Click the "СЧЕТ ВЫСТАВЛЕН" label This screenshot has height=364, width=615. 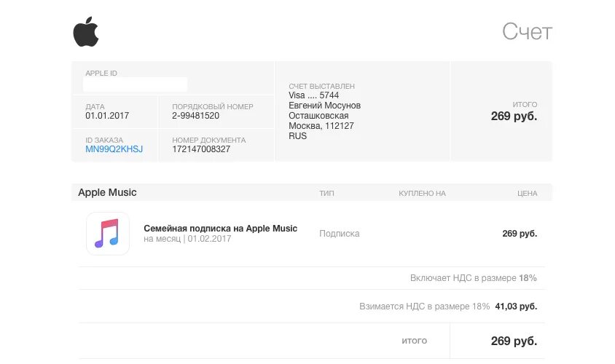click(x=321, y=86)
